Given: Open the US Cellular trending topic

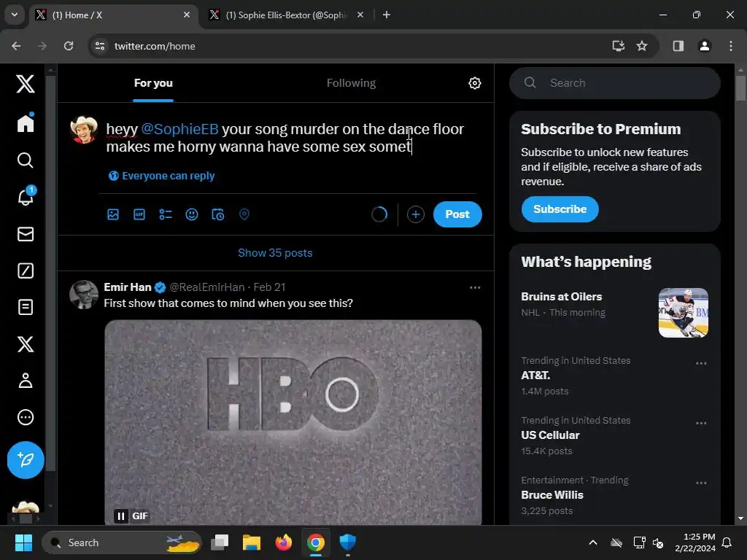Looking at the screenshot, I should [x=550, y=435].
